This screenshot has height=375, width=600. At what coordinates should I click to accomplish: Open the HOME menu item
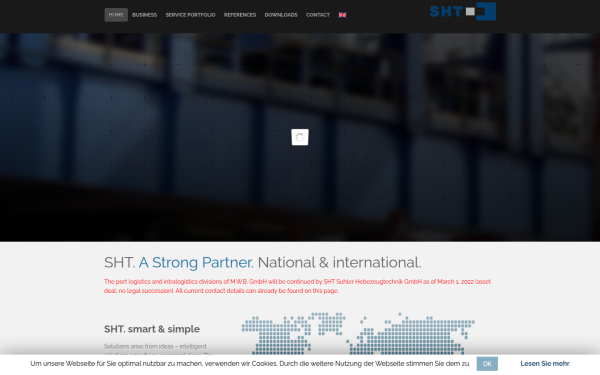tap(116, 15)
